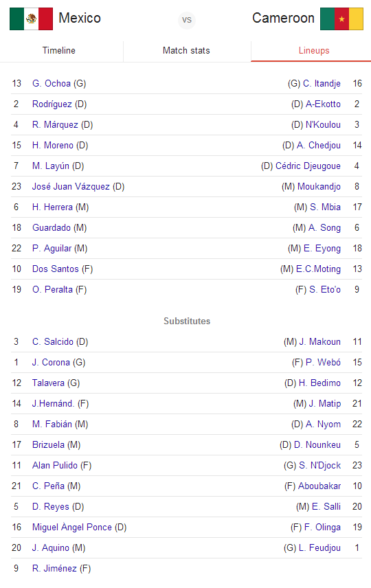Viewport: 371px width, 588px height.
Task: Open Miguel Ángel Ponce link
Action: tap(72, 528)
